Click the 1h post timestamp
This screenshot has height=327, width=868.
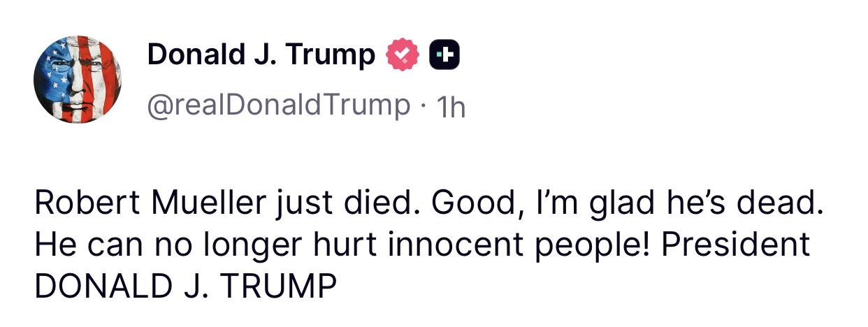[x=449, y=107]
